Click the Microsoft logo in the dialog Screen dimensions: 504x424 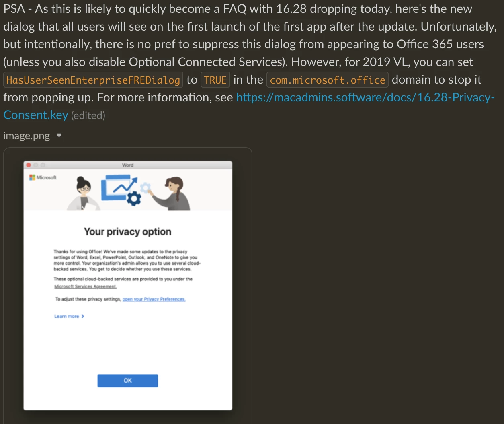[43, 177]
